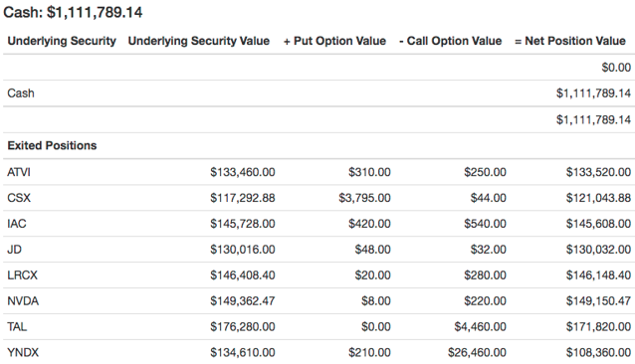Select the Underlying Security column header
Viewport: 635px width, 364px height.
click(x=62, y=41)
